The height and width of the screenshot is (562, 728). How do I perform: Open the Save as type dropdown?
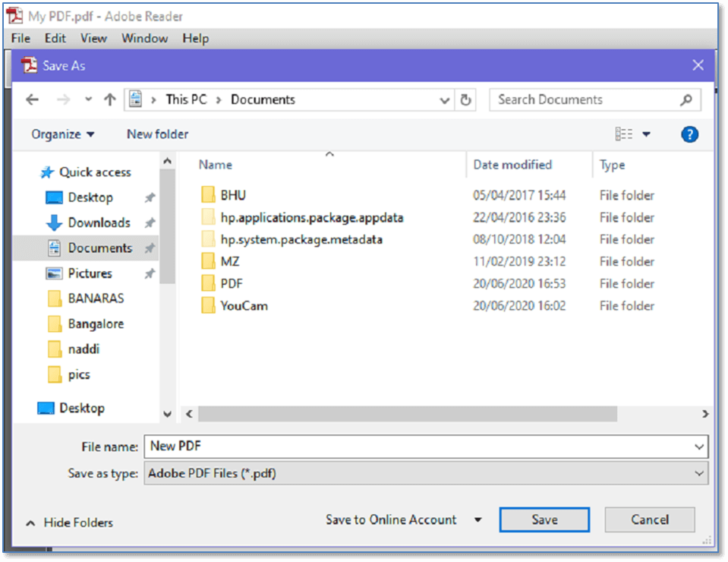tap(425, 473)
